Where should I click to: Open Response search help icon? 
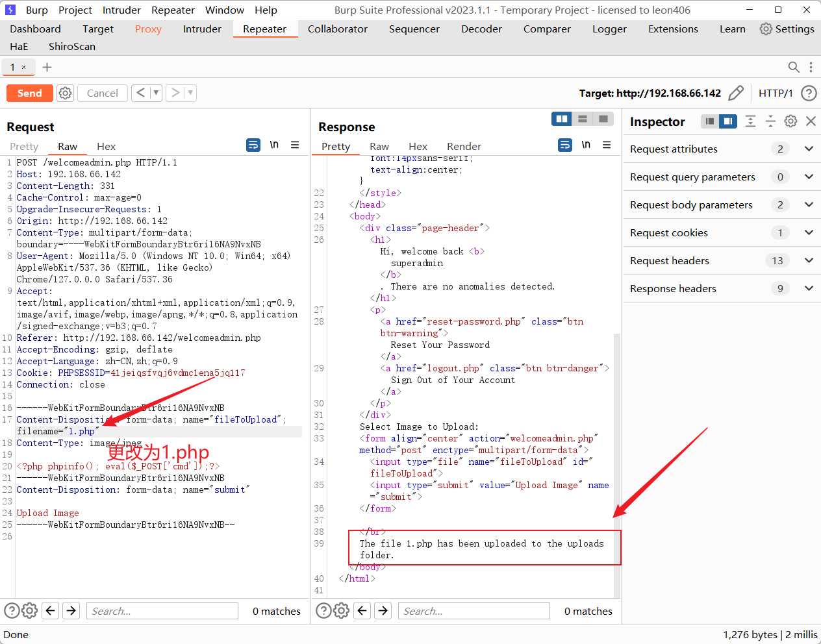(x=323, y=610)
